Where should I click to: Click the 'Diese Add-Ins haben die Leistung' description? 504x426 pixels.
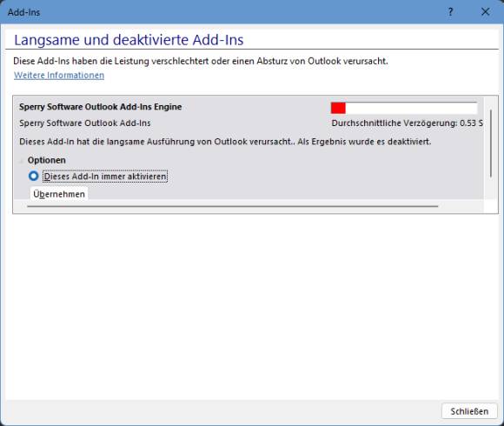pyautogui.click(x=201, y=61)
